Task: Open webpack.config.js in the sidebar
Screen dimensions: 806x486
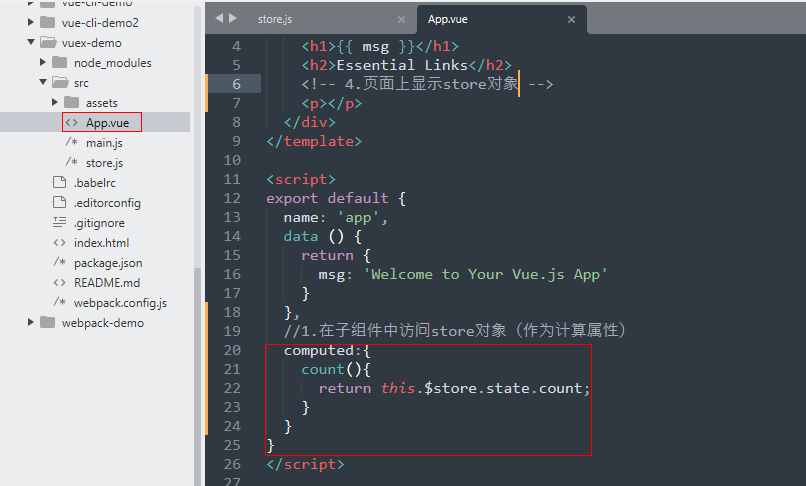Action: click(120, 303)
